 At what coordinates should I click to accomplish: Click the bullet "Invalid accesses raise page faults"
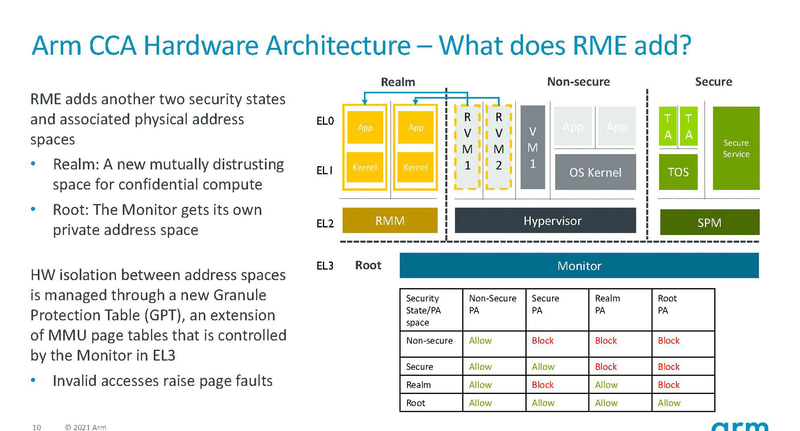pos(162,381)
